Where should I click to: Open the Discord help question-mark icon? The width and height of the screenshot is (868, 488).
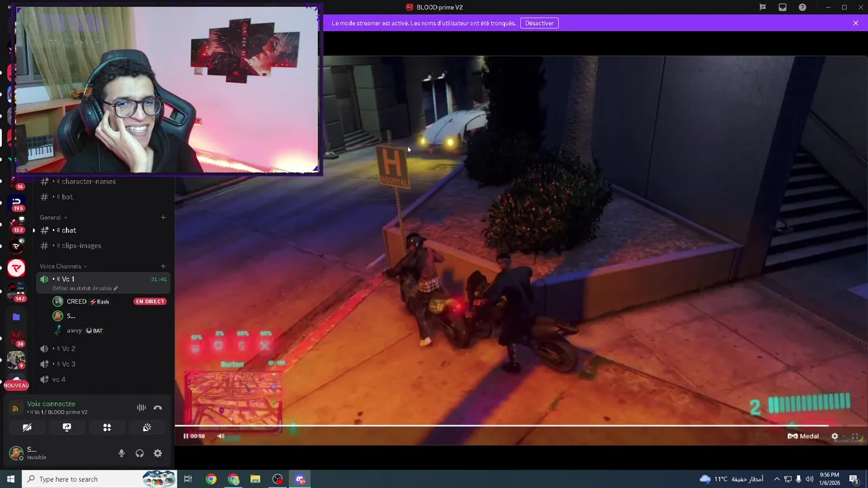point(803,7)
